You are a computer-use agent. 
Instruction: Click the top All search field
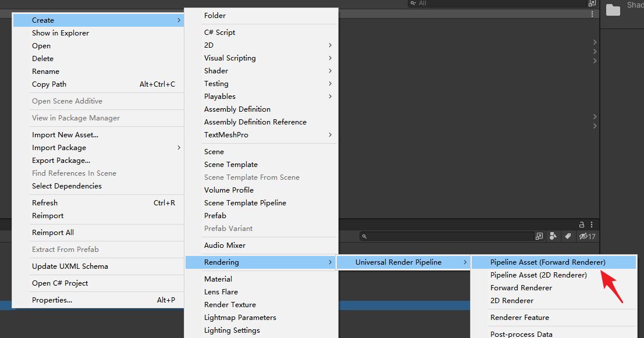(x=498, y=3)
